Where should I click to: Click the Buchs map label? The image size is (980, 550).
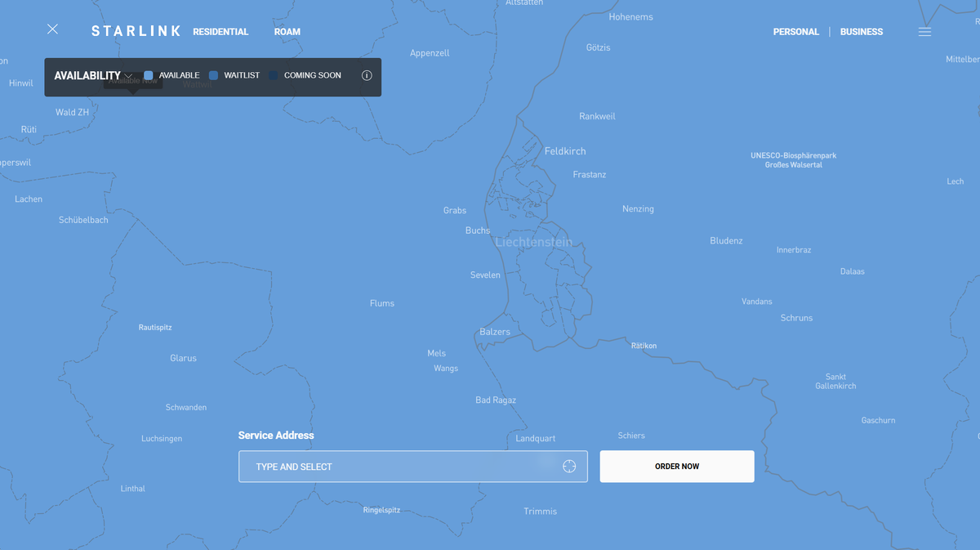click(x=478, y=230)
